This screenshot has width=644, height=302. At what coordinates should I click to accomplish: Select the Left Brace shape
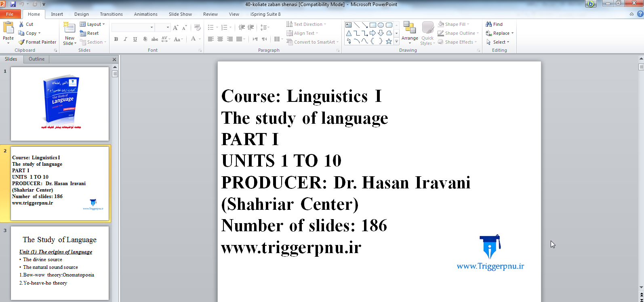[x=373, y=41]
